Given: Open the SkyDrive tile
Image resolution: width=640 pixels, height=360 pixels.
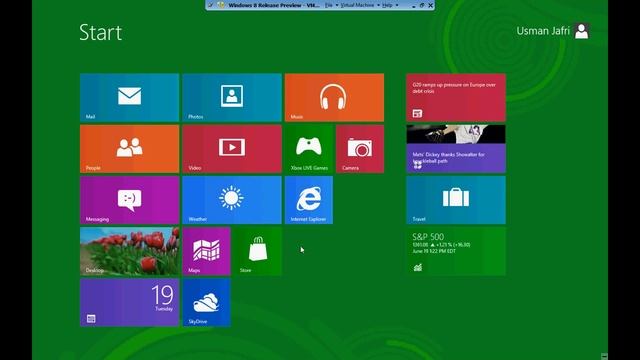Looking at the screenshot, I should pyautogui.click(x=207, y=302).
